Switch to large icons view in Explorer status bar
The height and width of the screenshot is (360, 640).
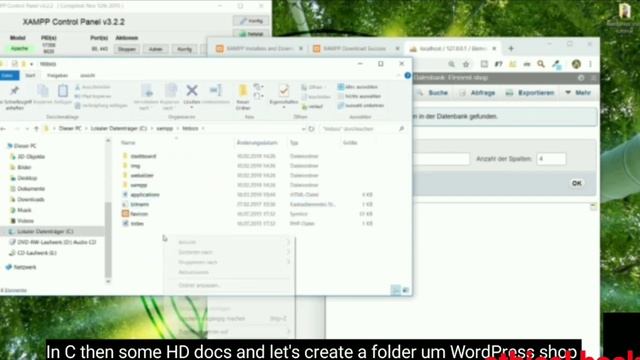click(x=405, y=290)
